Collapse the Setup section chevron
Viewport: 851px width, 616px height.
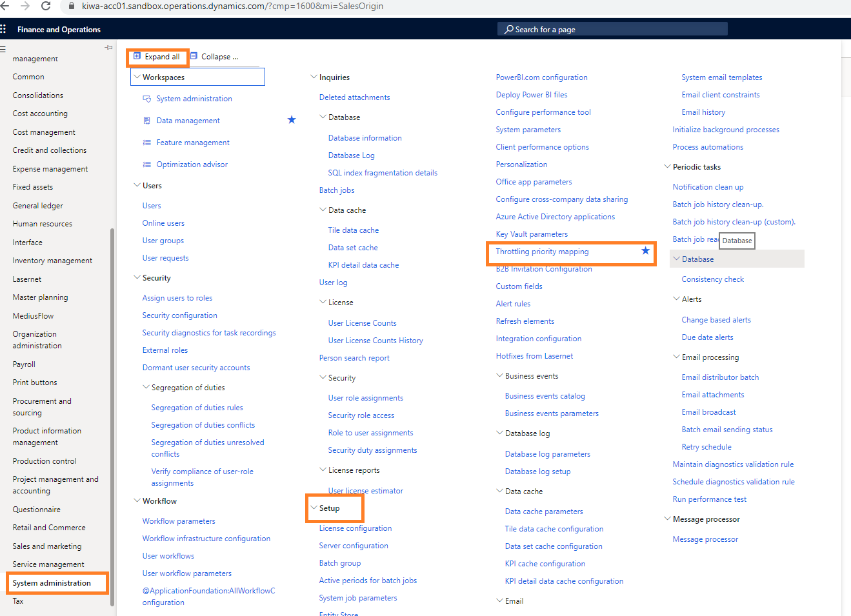pyautogui.click(x=314, y=508)
